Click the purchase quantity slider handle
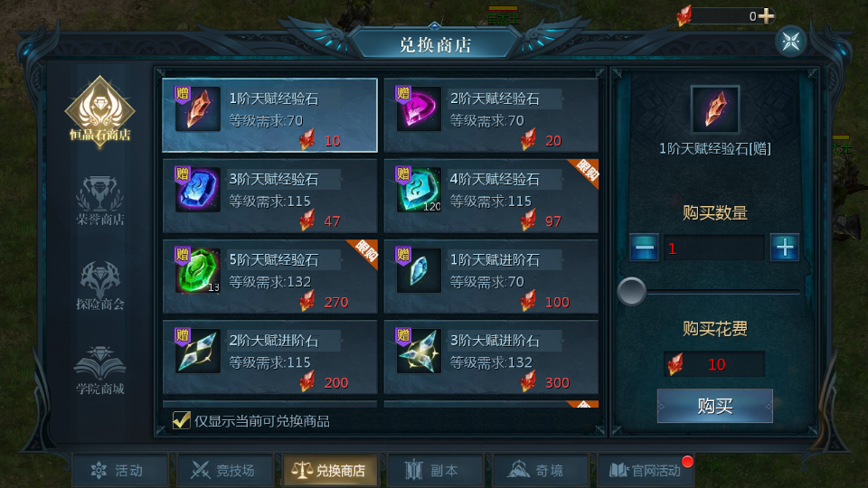 [x=632, y=292]
